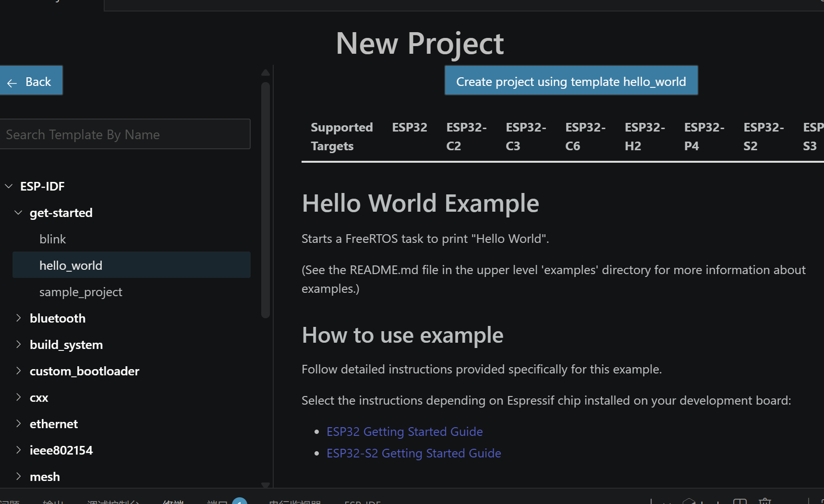Expand the ethernet category
The height and width of the screenshot is (504, 824).
[x=18, y=424]
